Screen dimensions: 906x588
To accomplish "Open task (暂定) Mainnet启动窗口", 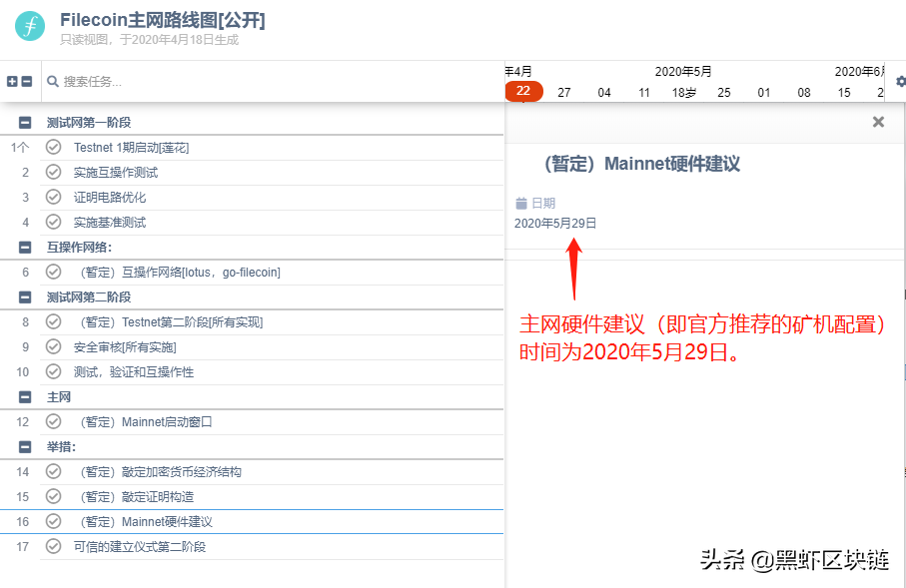I will point(145,421).
